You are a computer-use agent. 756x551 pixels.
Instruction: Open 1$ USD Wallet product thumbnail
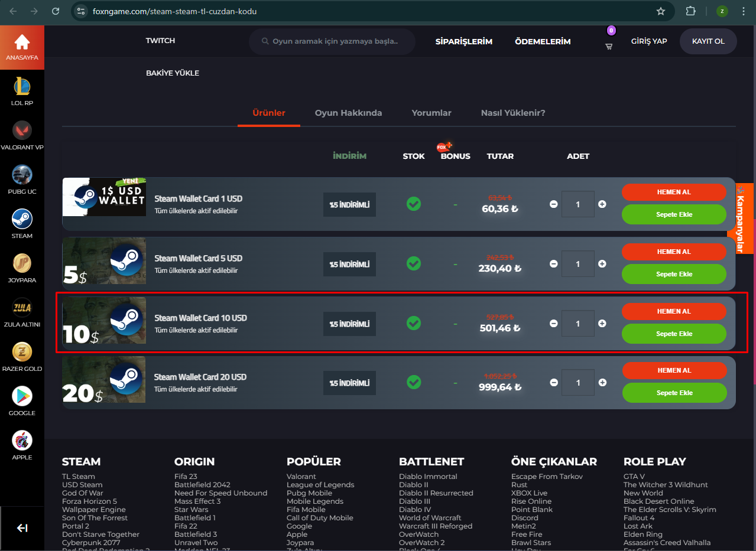click(104, 197)
